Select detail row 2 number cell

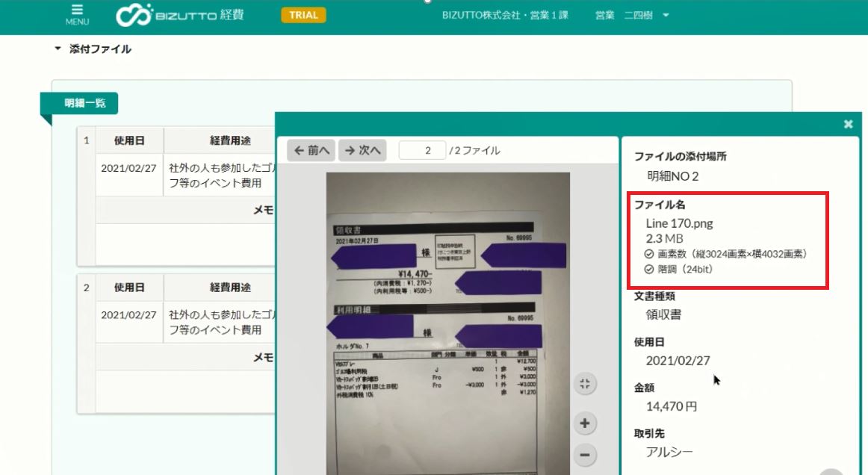pyautogui.click(x=86, y=288)
